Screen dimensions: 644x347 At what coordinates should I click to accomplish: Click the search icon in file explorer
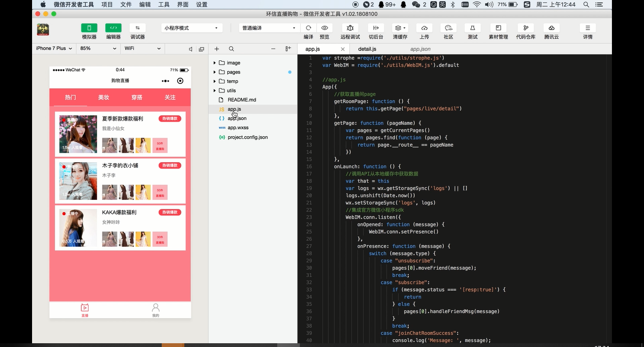(x=231, y=49)
